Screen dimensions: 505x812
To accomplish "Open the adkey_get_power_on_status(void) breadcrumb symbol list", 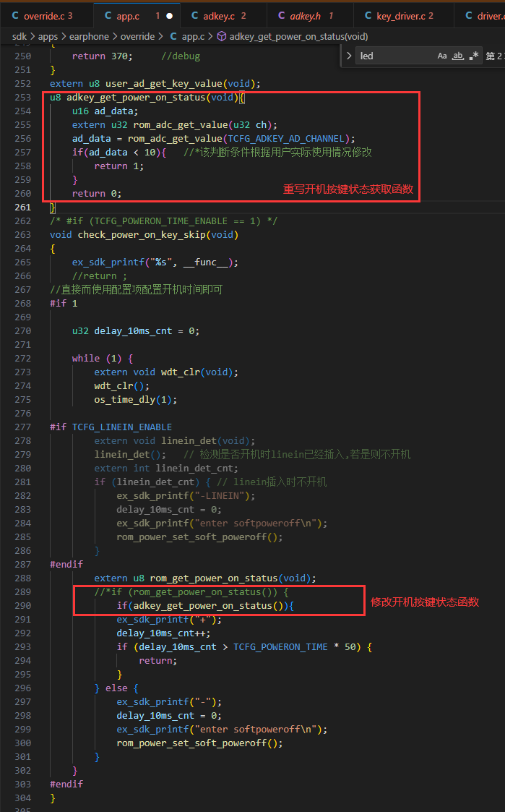I will coord(293,37).
